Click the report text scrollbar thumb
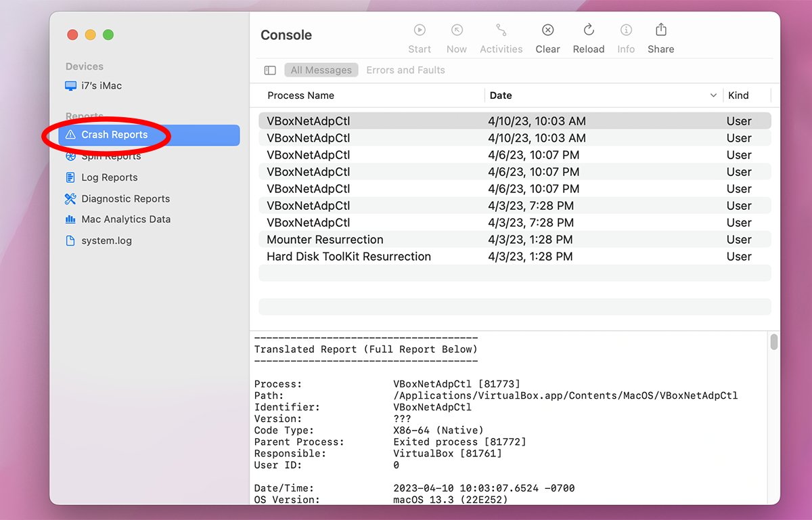The image size is (812, 520). [774, 342]
